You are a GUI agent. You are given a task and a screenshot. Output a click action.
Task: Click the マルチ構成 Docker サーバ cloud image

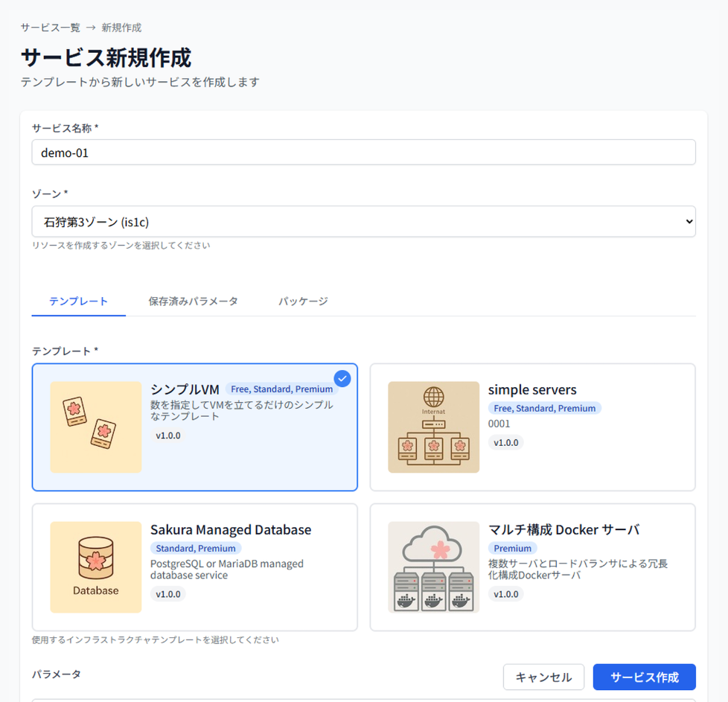coord(434,567)
